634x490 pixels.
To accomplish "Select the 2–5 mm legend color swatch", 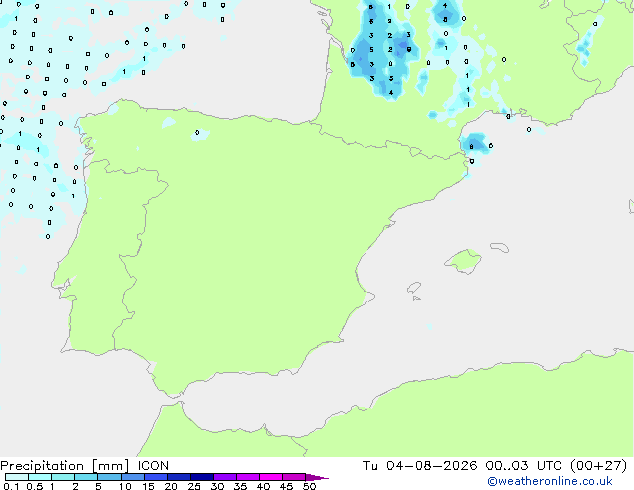I will pos(86,477).
